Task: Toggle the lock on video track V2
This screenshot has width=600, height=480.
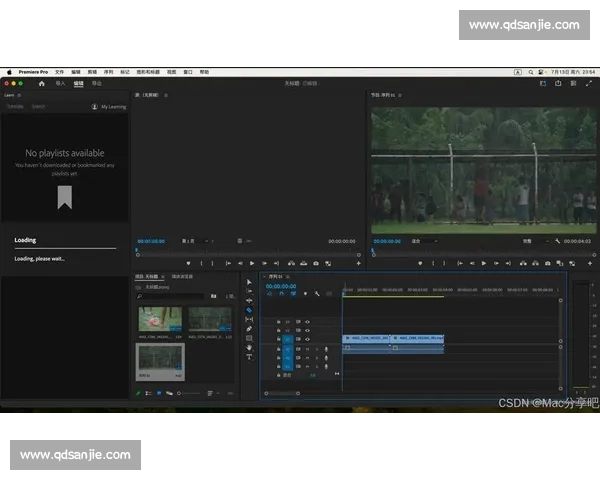Action: 279,330
